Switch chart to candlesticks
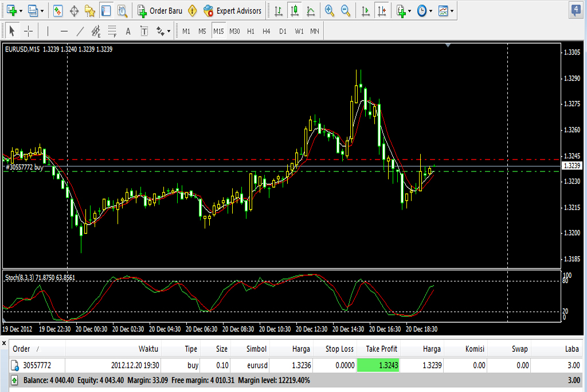 [x=295, y=11]
